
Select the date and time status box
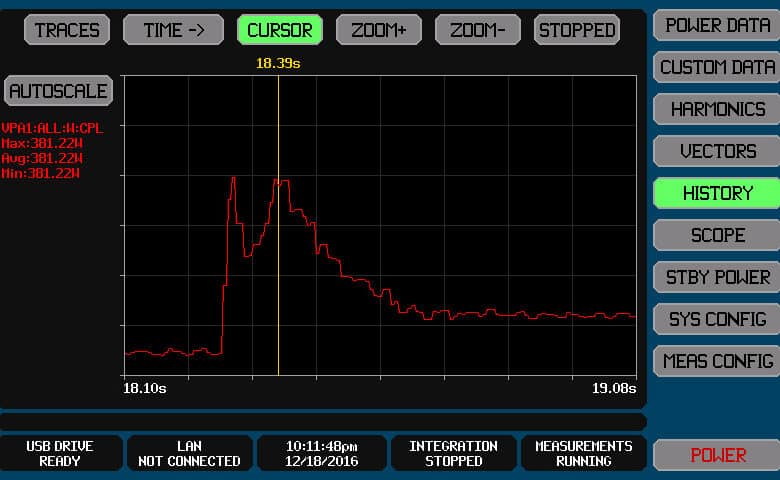point(322,453)
